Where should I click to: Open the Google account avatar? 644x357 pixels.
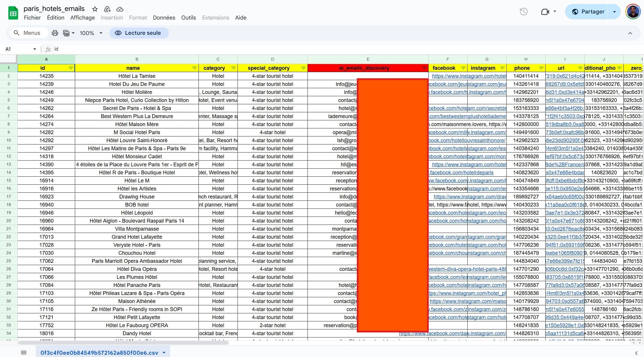coord(633,11)
